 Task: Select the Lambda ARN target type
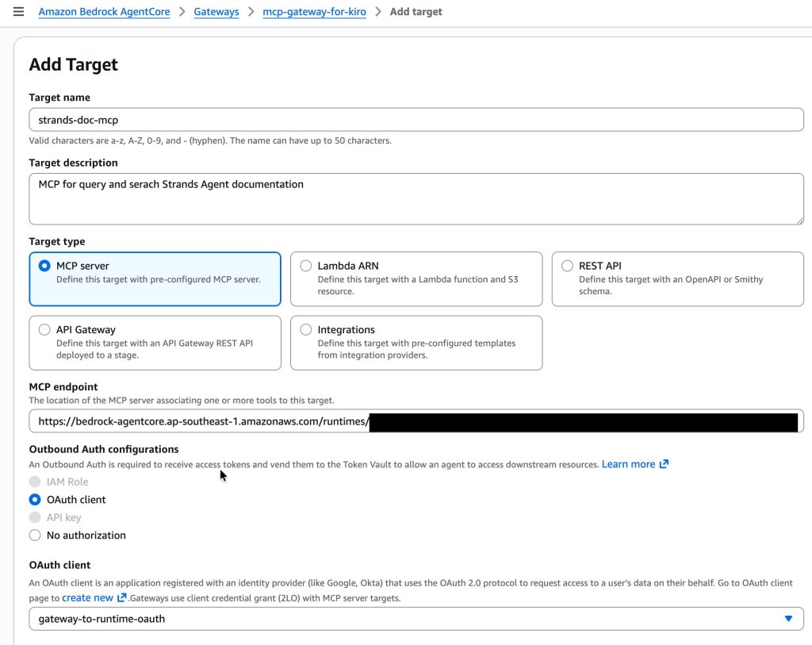[306, 267]
